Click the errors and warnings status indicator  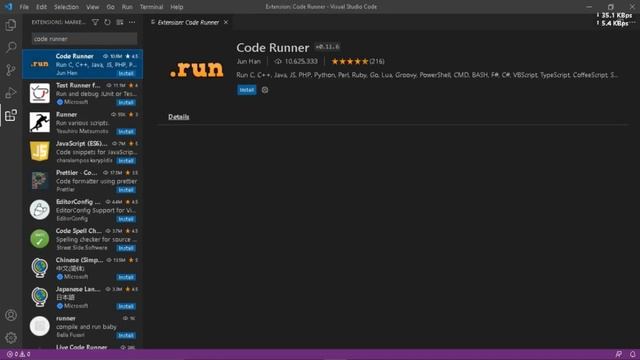[18, 354]
